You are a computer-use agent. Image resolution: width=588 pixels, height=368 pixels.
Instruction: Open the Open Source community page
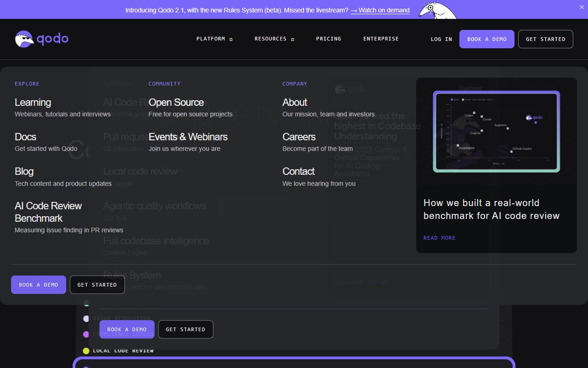[176, 102]
